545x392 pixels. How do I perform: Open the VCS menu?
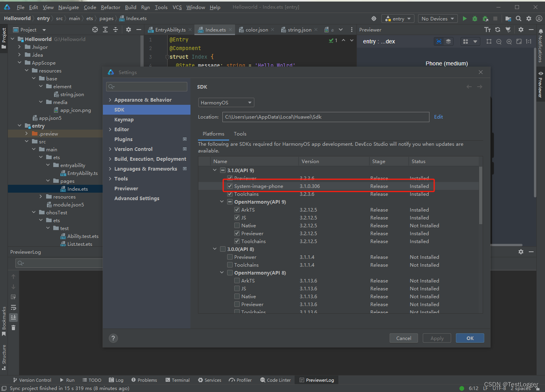point(177,7)
